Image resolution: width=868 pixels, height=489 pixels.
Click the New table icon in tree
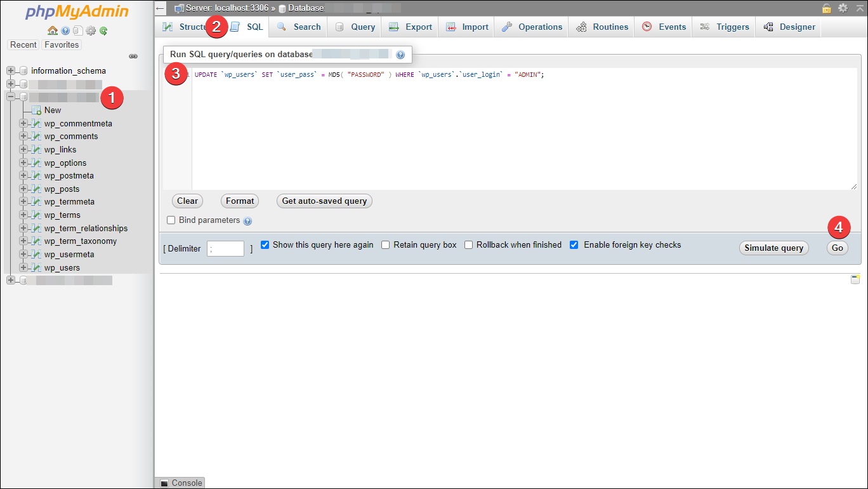coord(36,110)
